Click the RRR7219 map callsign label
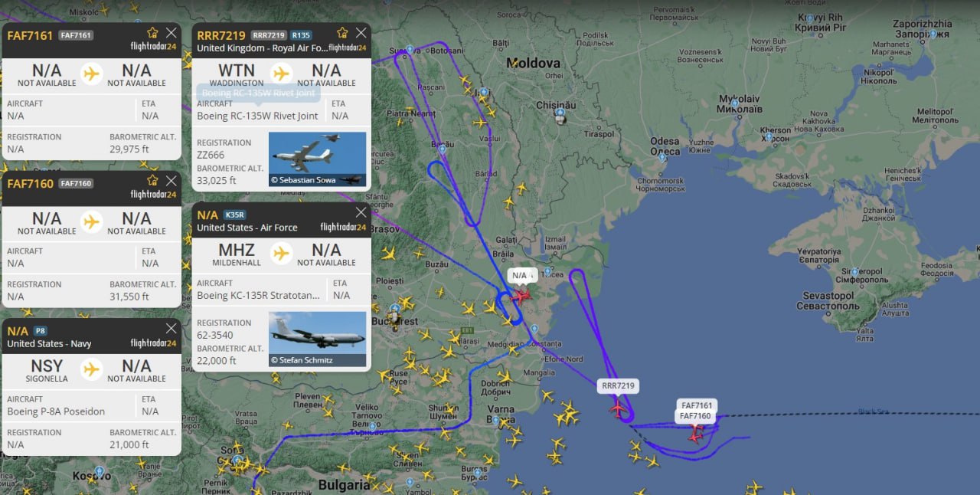Viewport: 980px width, 495px height. point(619,386)
